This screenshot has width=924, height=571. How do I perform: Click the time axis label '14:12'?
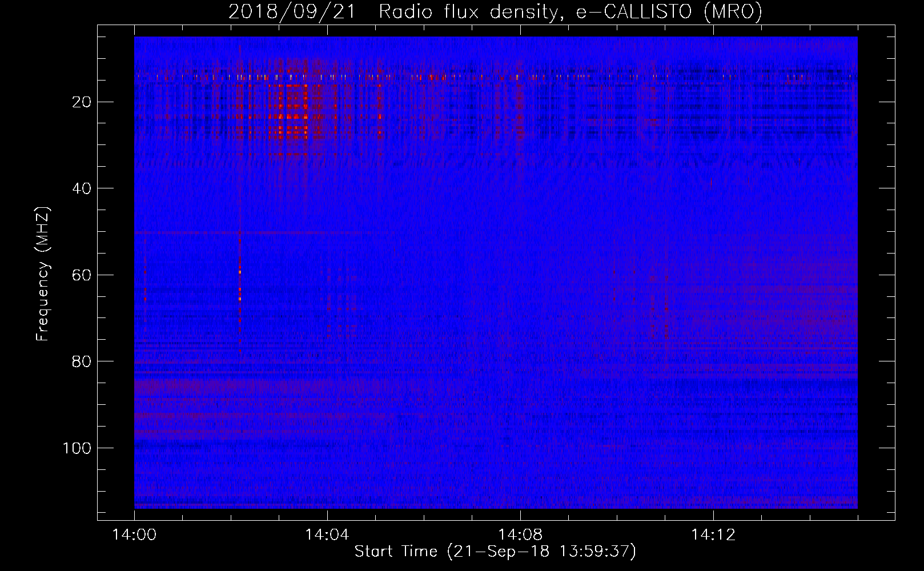(x=713, y=535)
